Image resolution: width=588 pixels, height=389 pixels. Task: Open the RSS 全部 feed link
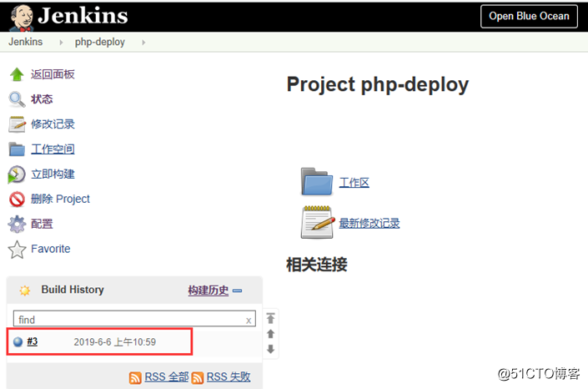(x=167, y=377)
